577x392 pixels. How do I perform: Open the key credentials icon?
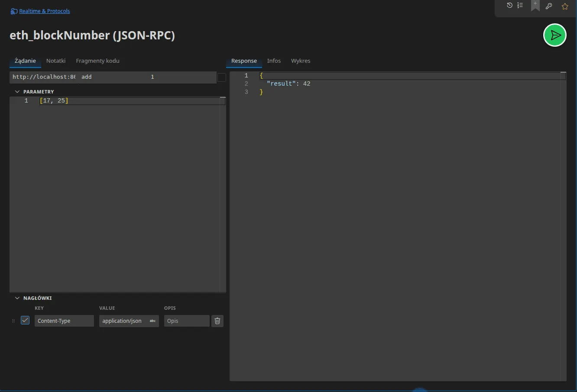pos(549,6)
